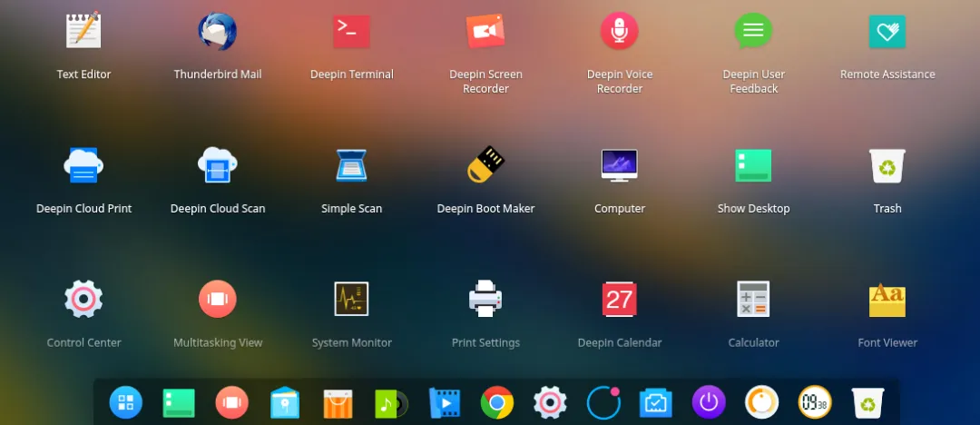Open Google Chrome from the dock
Viewport: 980px width, 425px height.
click(497, 401)
